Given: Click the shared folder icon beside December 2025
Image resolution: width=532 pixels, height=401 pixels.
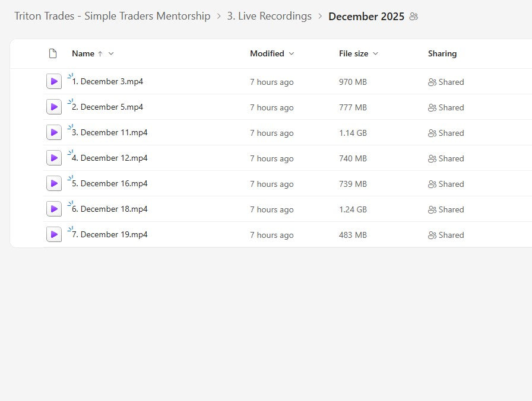Looking at the screenshot, I should point(414,17).
